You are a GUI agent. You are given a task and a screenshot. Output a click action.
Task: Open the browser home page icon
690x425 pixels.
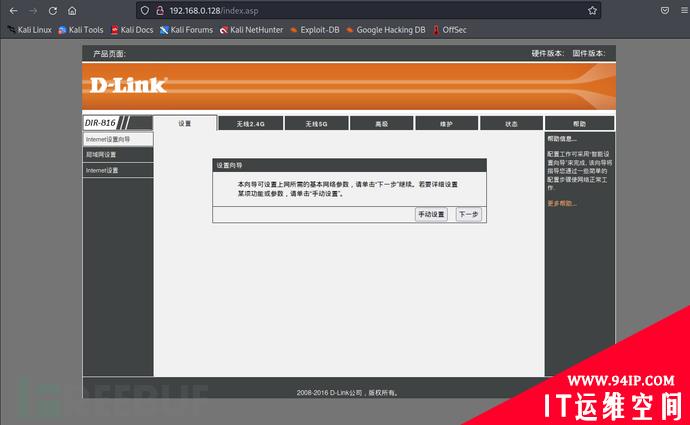pos(72,11)
